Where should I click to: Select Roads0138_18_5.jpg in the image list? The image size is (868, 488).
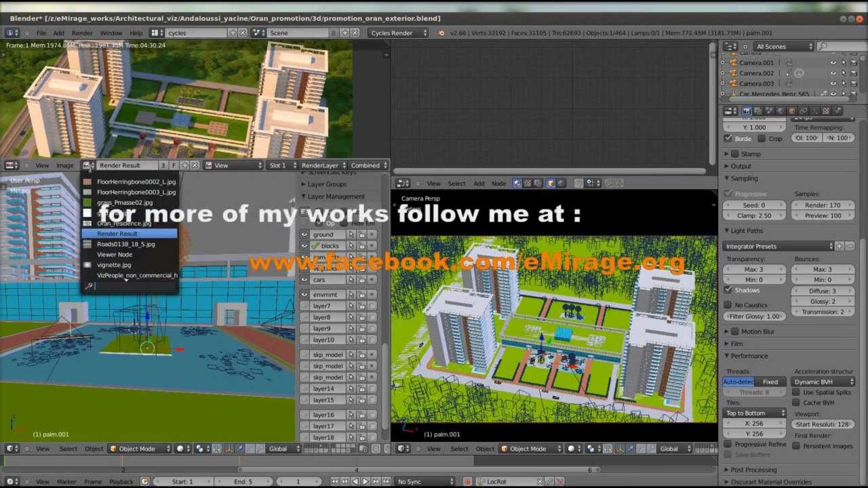[129, 244]
